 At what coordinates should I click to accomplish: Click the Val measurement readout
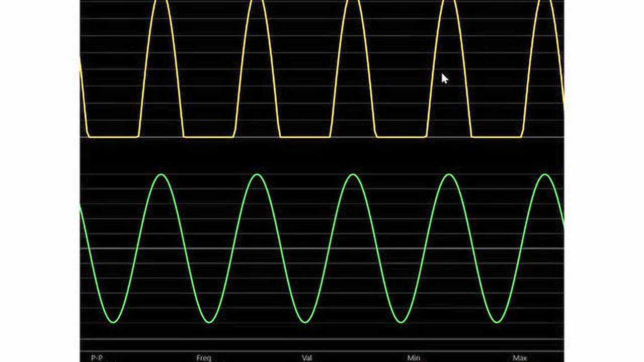[306, 357]
